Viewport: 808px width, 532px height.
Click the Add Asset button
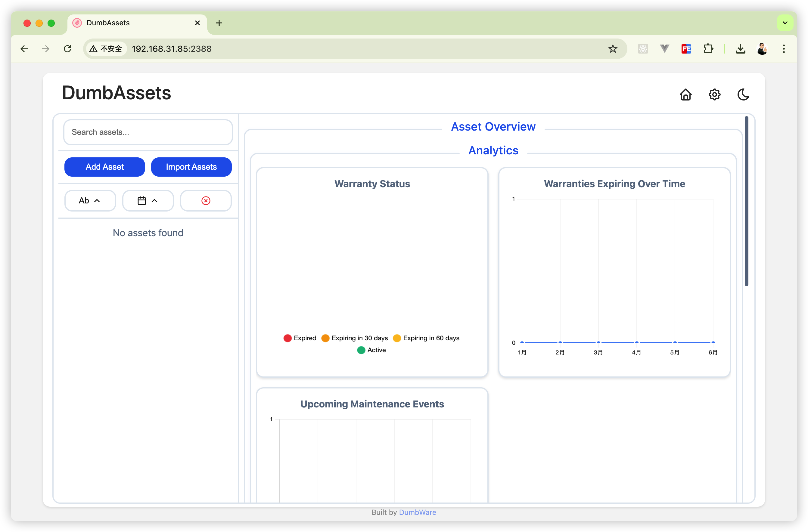(104, 167)
